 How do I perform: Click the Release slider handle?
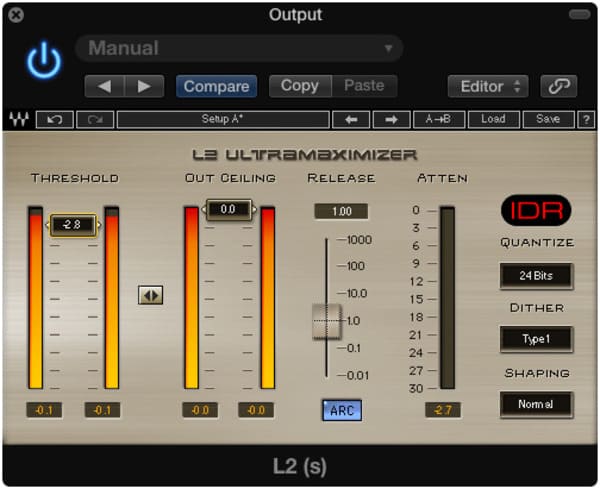[x=327, y=321]
